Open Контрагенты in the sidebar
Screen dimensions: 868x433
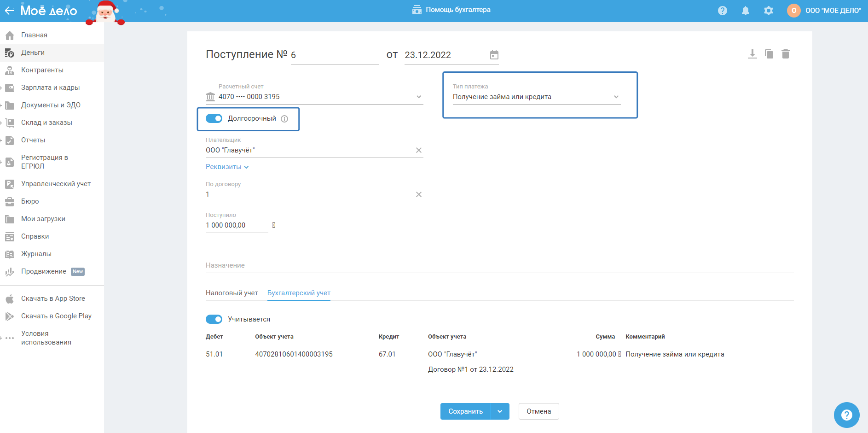42,70
